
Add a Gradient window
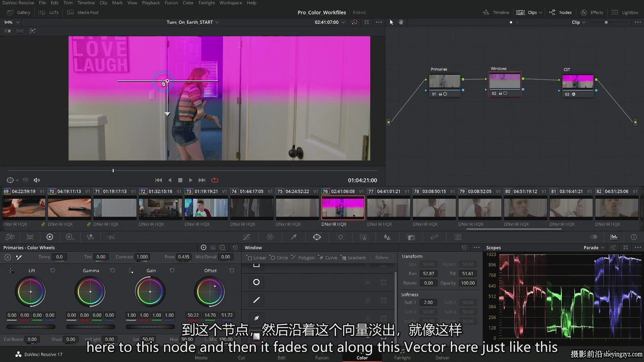[x=353, y=257]
